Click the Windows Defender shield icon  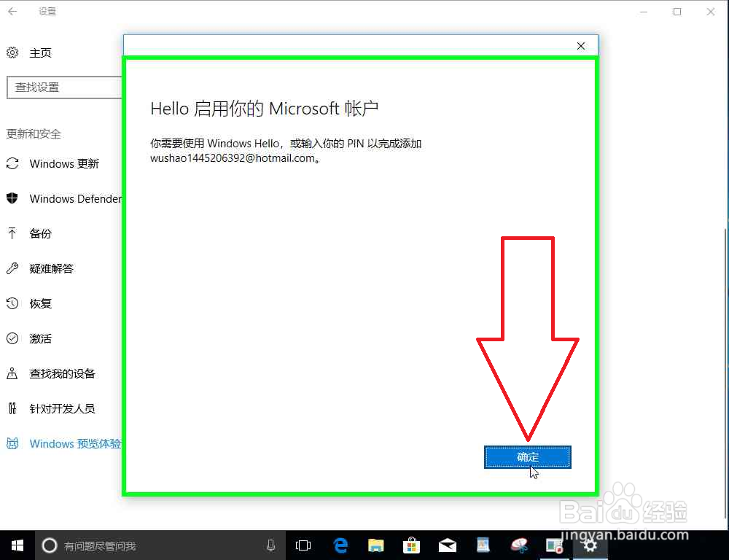[12, 198]
